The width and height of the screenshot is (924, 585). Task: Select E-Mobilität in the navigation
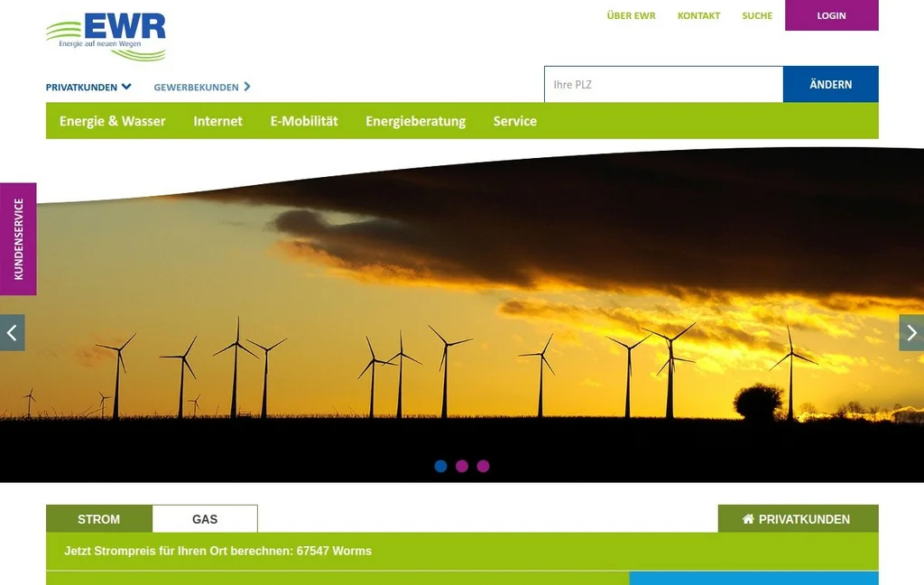304,121
